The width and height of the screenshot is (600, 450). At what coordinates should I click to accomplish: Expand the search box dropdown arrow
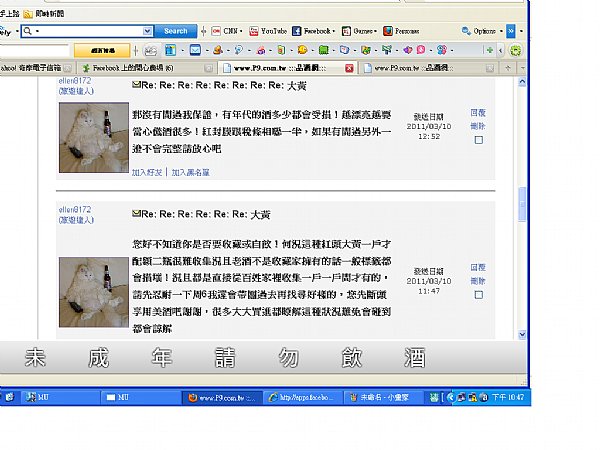147,31
